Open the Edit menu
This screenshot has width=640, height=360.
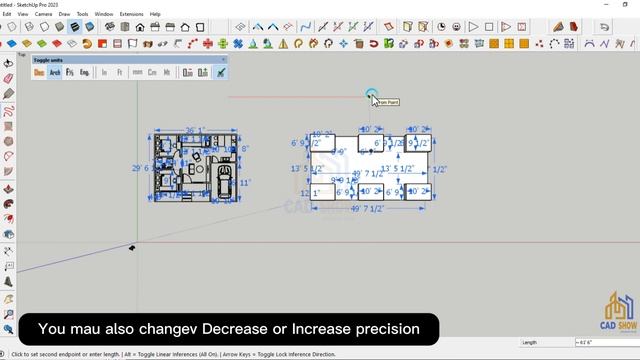click(x=7, y=14)
